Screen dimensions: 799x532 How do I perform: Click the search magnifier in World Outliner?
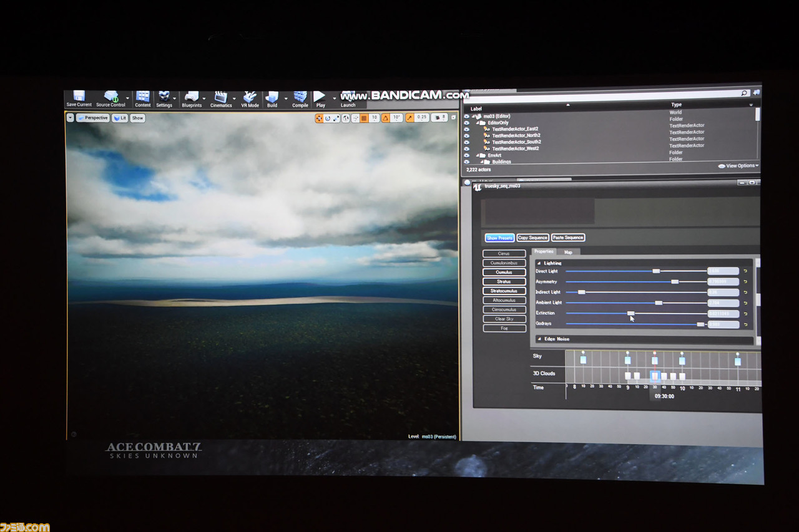tap(744, 93)
